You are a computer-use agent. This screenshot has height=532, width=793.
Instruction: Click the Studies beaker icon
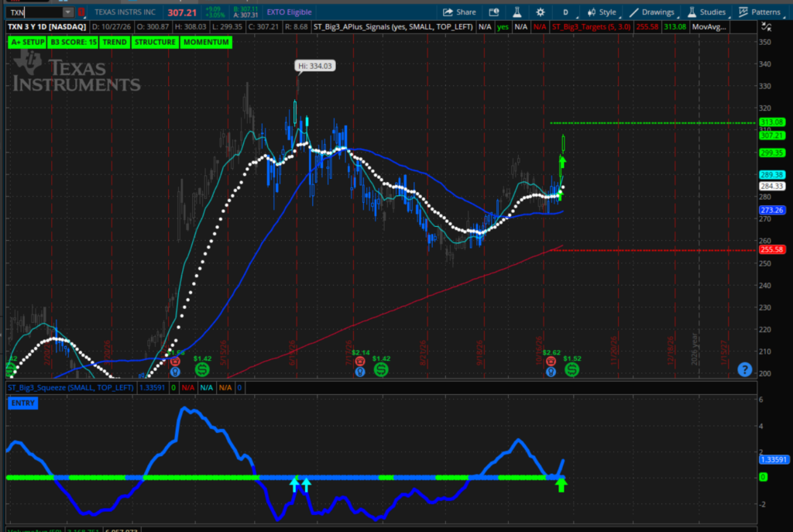tap(692, 12)
